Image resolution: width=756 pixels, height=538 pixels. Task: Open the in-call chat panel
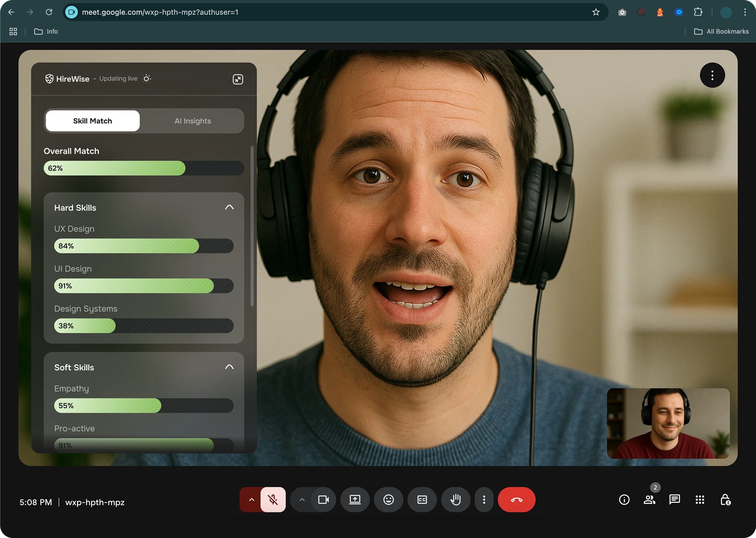674,500
